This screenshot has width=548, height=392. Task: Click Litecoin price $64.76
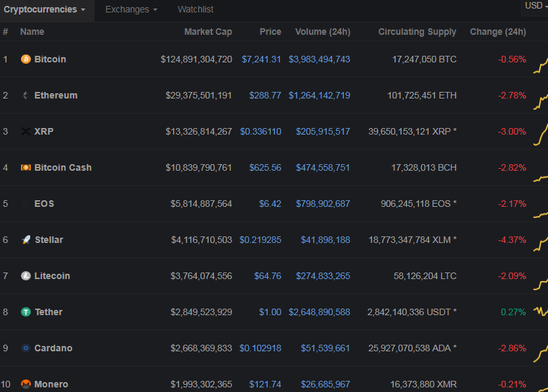click(268, 276)
